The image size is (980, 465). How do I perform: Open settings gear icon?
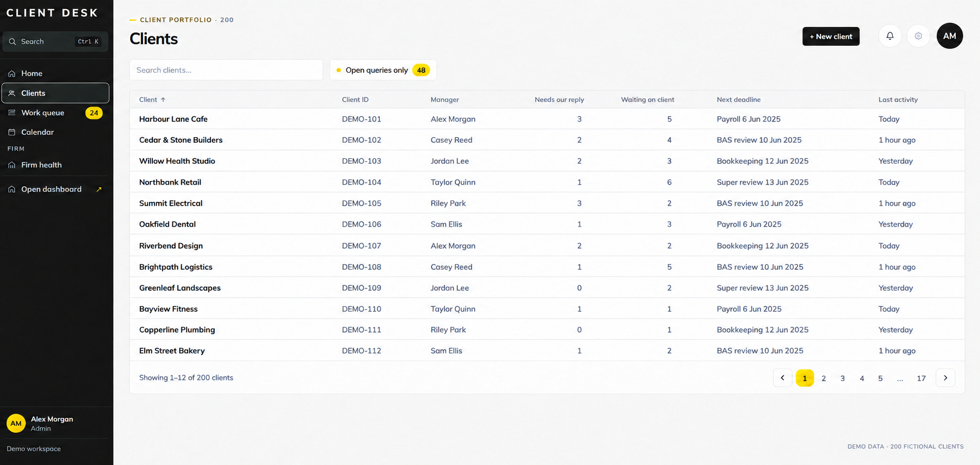point(918,36)
